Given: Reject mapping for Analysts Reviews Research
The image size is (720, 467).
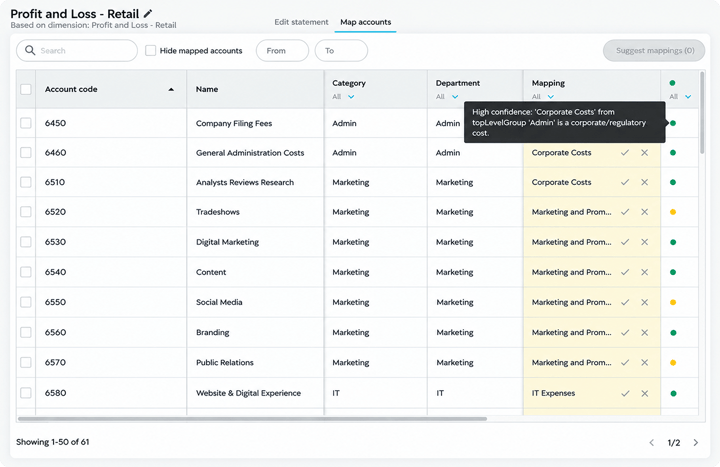Looking at the screenshot, I should click(x=645, y=182).
